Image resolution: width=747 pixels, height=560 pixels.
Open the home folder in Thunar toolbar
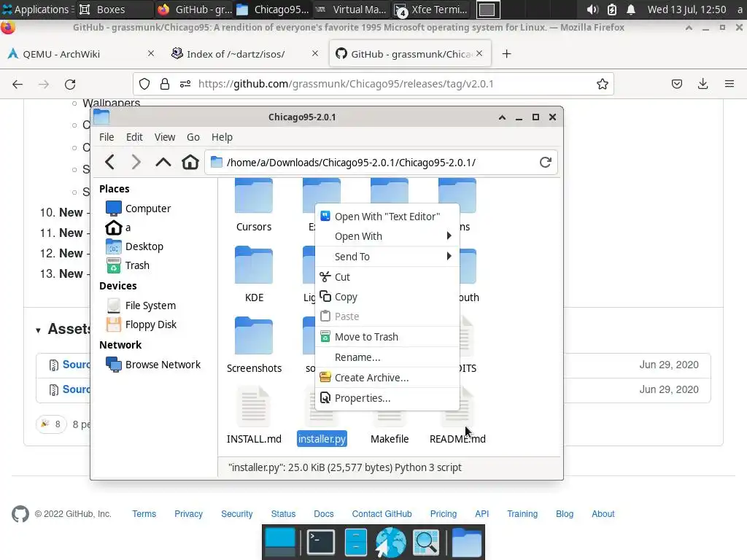point(190,163)
